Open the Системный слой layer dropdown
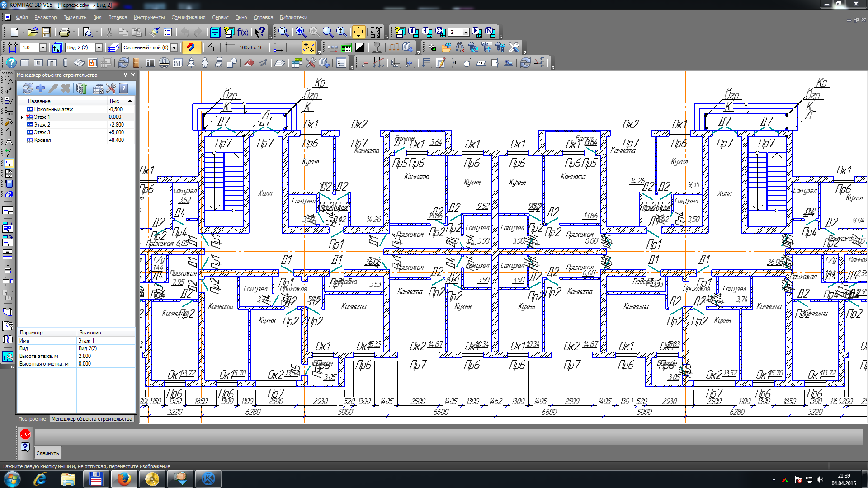 [174, 47]
